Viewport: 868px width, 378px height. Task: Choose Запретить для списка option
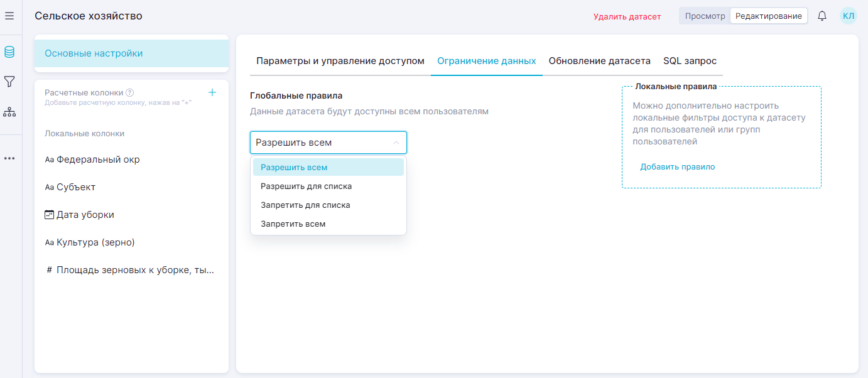click(305, 205)
